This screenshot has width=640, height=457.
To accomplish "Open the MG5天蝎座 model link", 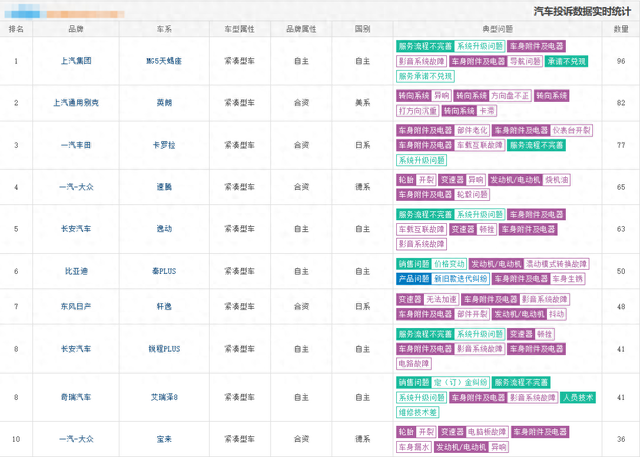I will tap(164, 61).
